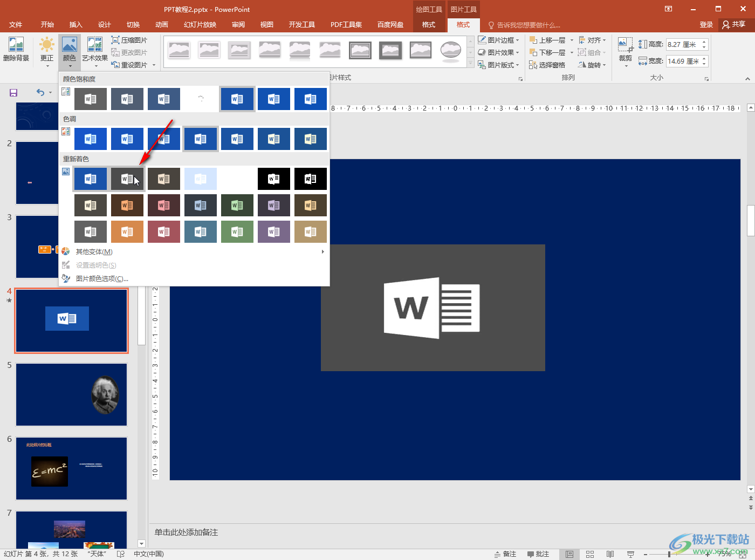Collapse the ribbon with the chevron
This screenshot has height=560, width=755.
coord(747,79)
